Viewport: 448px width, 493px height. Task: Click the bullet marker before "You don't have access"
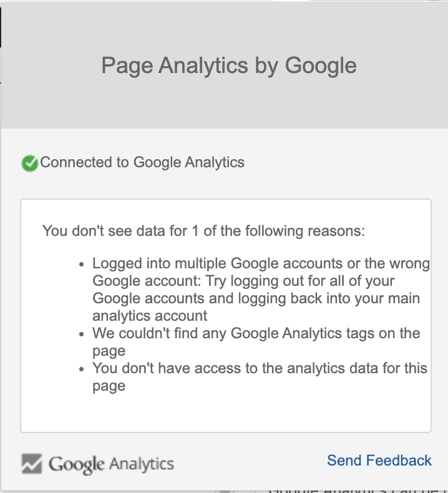tap(82, 369)
